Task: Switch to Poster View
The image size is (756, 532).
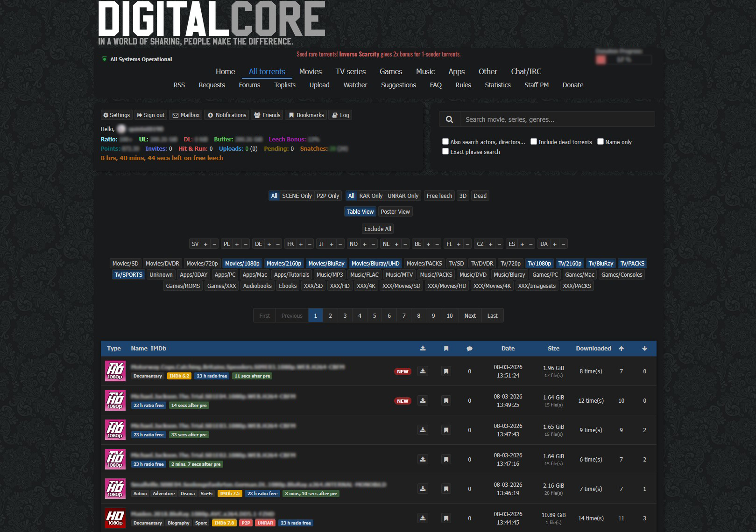Action: (395, 212)
